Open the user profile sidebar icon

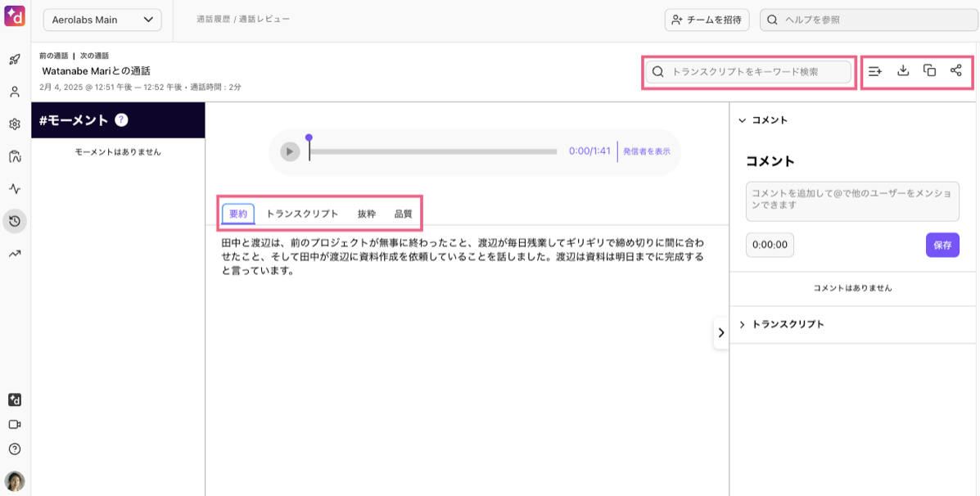click(x=15, y=92)
